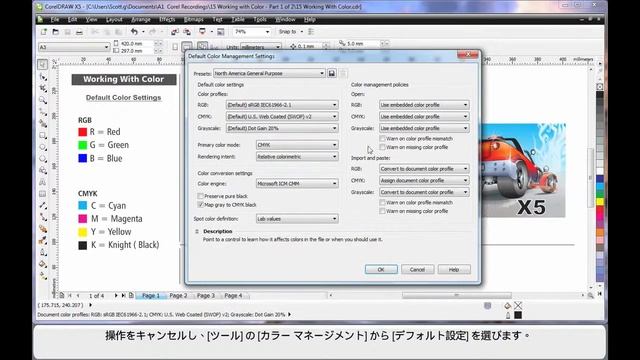Select the Crop tool in the toolbox
The image size is (640, 360).
[43, 88]
